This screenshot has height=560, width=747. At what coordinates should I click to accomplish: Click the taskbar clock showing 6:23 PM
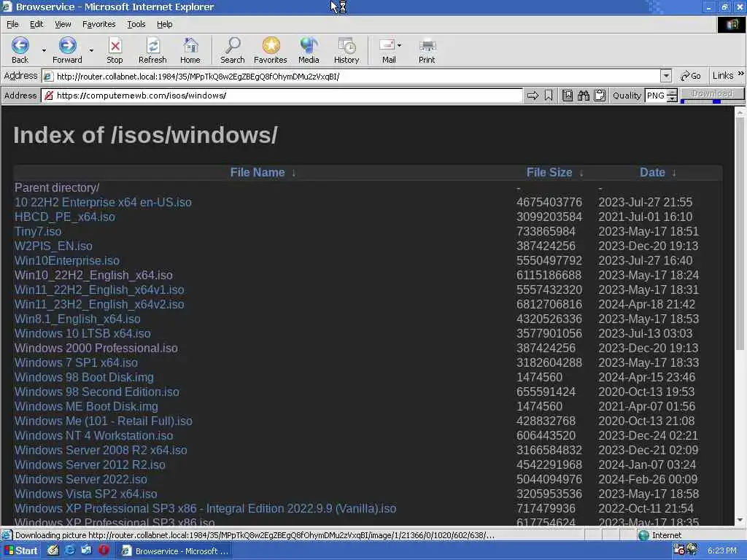(x=721, y=551)
